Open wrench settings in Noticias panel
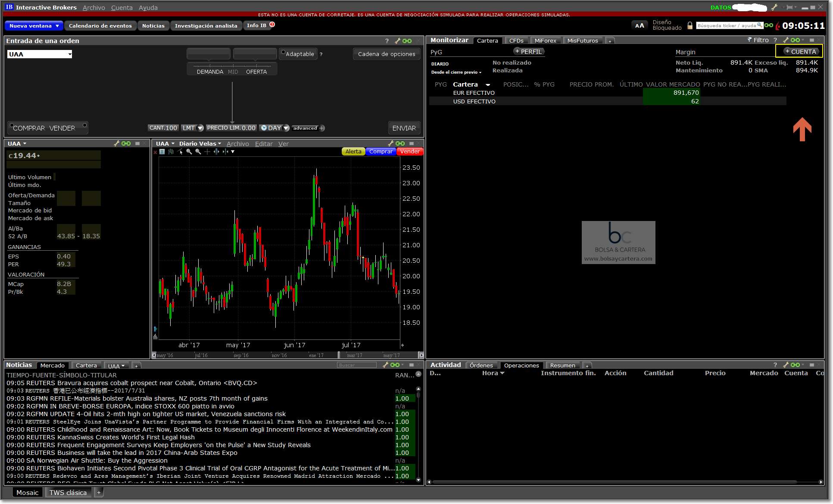This screenshot has height=504, width=833. [385, 365]
